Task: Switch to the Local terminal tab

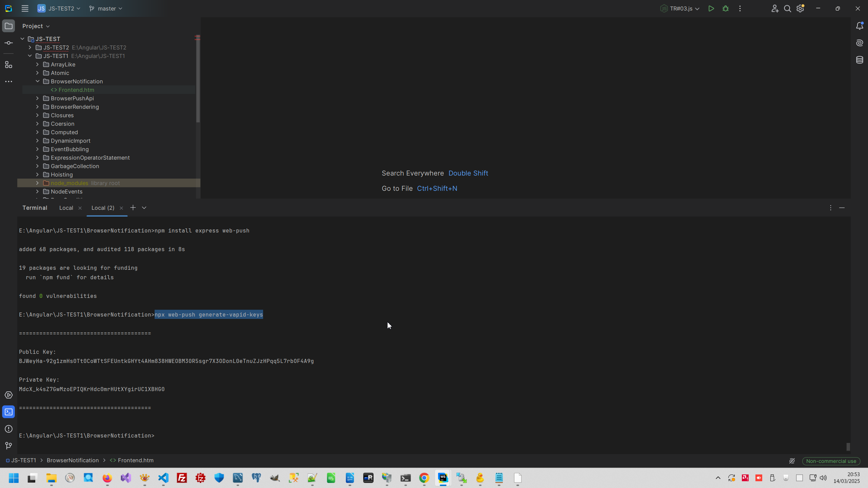Action: point(66,208)
